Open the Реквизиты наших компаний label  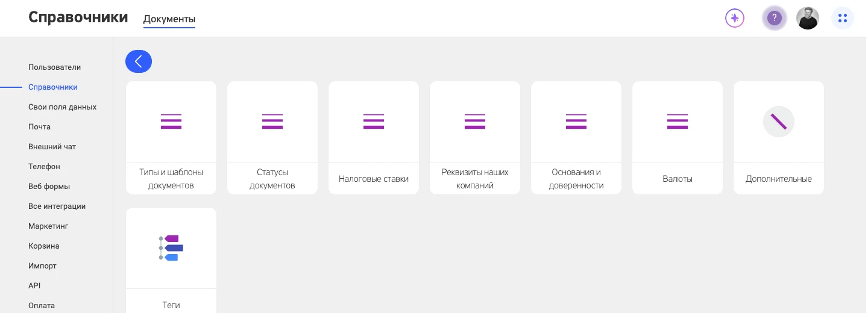tap(475, 179)
